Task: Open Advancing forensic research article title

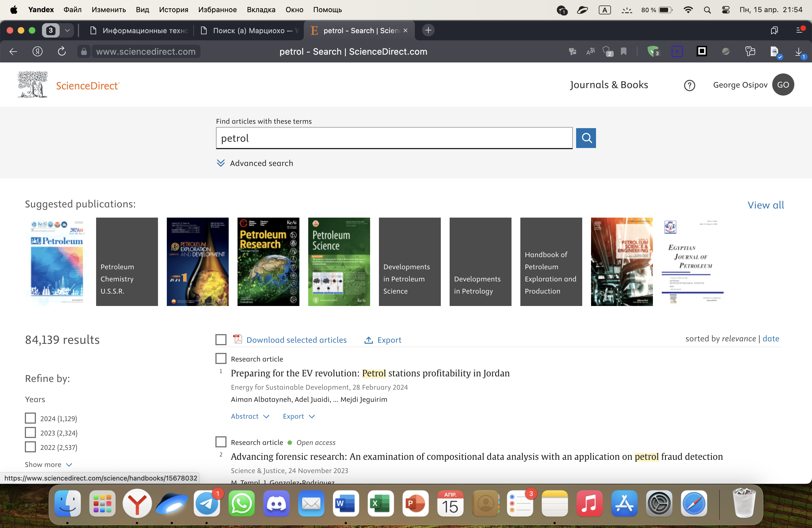Action: 477,457
